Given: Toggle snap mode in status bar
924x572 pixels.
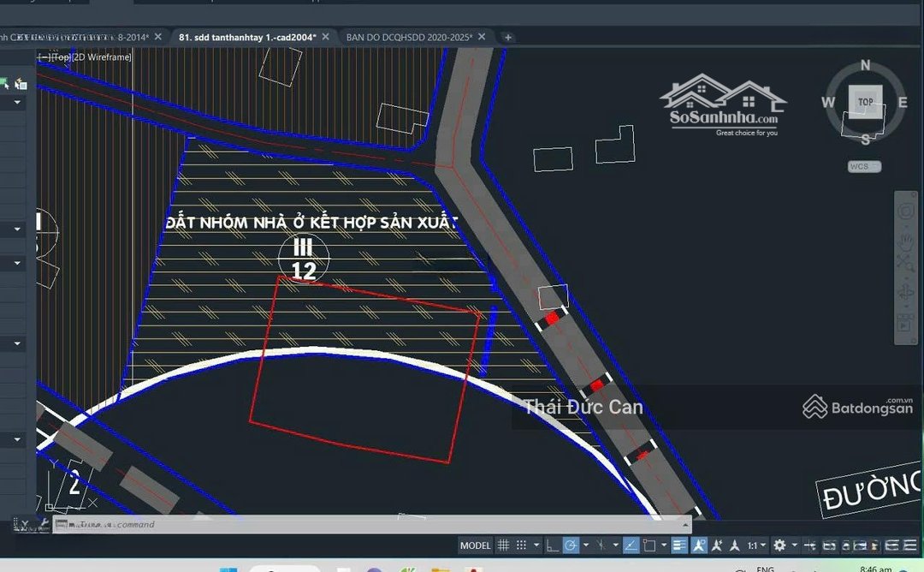Looking at the screenshot, I should (x=522, y=545).
